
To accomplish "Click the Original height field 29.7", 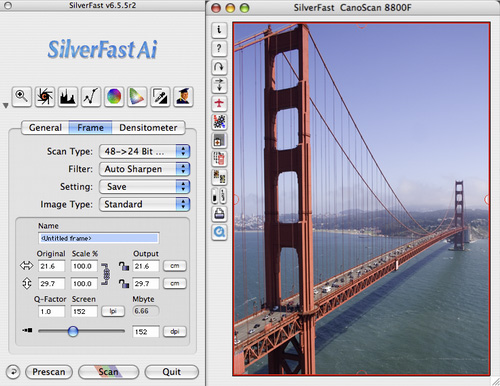I will (51, 284).
